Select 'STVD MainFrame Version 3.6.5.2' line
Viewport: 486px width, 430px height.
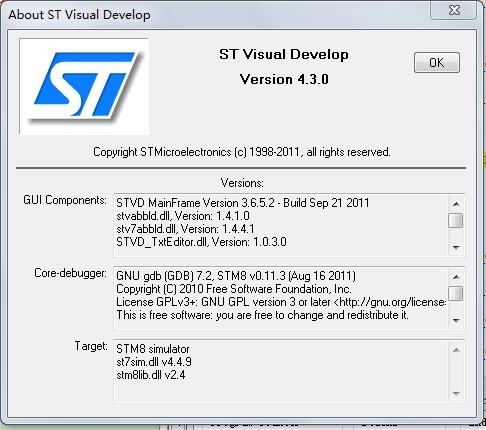(x=243, y=203)
